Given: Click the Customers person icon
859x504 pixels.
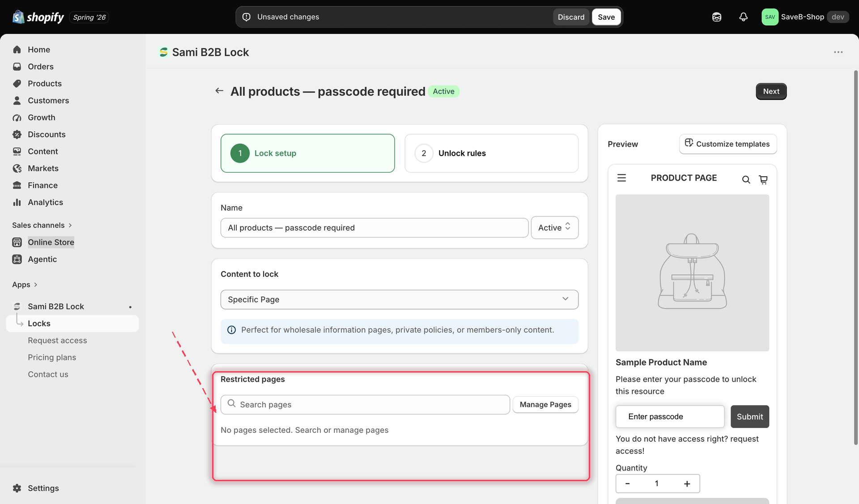Looking at the screenshot, I should pos(17,101).
